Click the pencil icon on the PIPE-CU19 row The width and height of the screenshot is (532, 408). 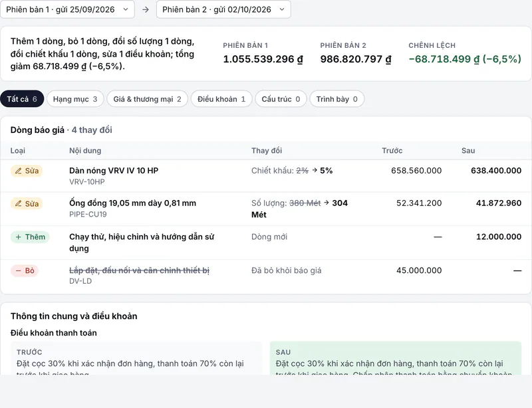pos(19,203)
